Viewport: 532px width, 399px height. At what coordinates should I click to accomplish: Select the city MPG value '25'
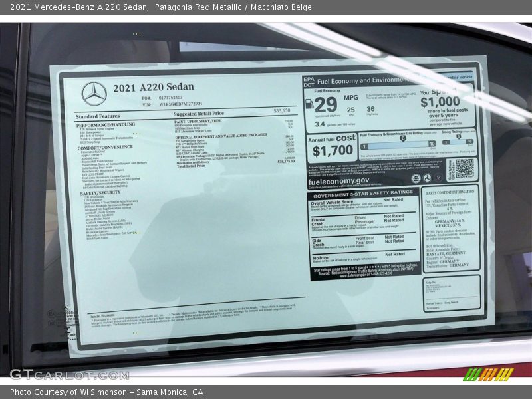pos(351,110)
